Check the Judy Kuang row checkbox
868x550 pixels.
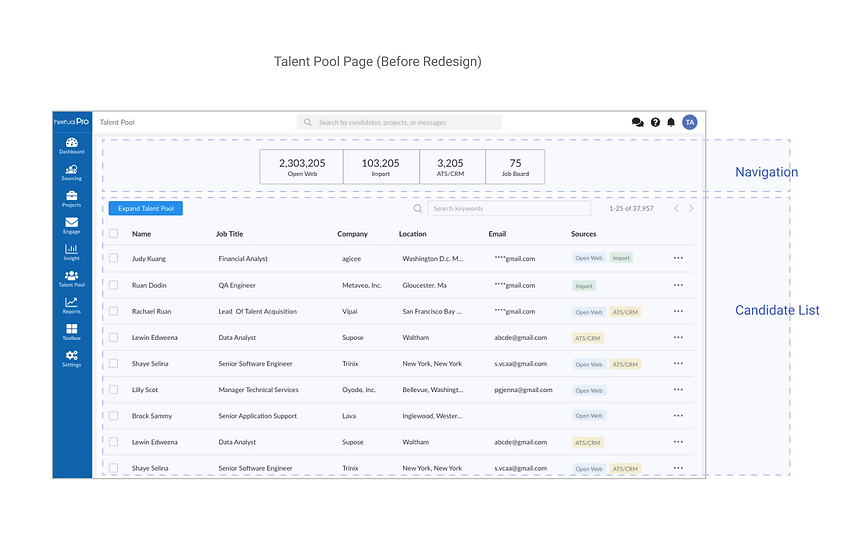point(113,258)
